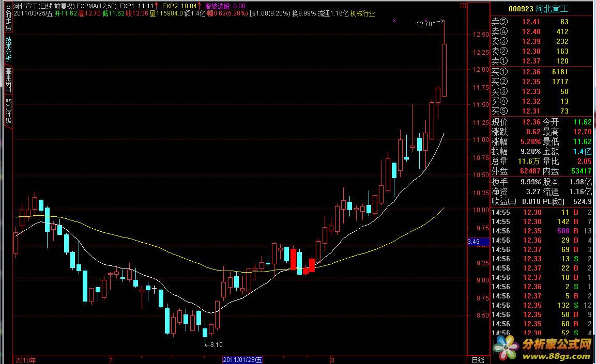Select the 买④ 12.32 bid row

[541, 101]
